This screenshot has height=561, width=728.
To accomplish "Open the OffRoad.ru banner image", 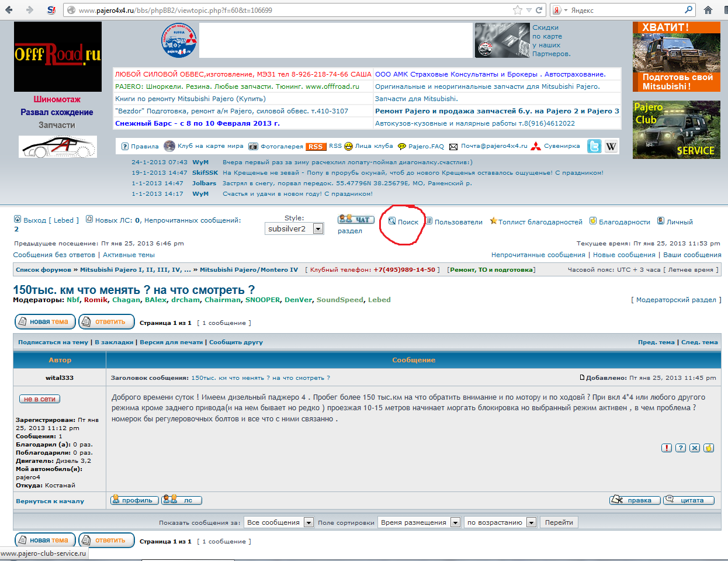I will (x=58, y=57).
